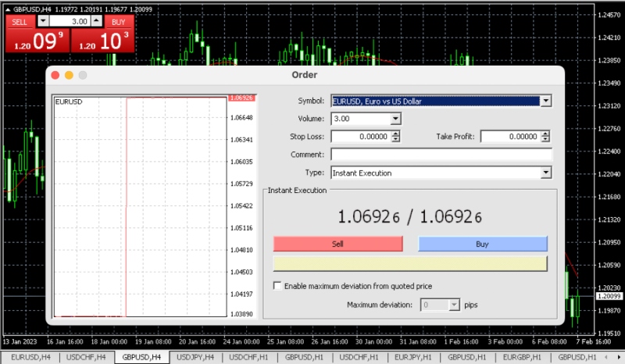Screen dimensions: 625x364
Task: Minimize the Order dialog with yellow button
Action: tap(69, 75)
